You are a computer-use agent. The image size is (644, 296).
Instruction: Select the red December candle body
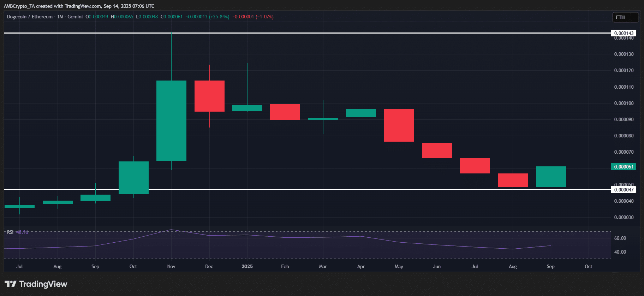coord(209,96)
